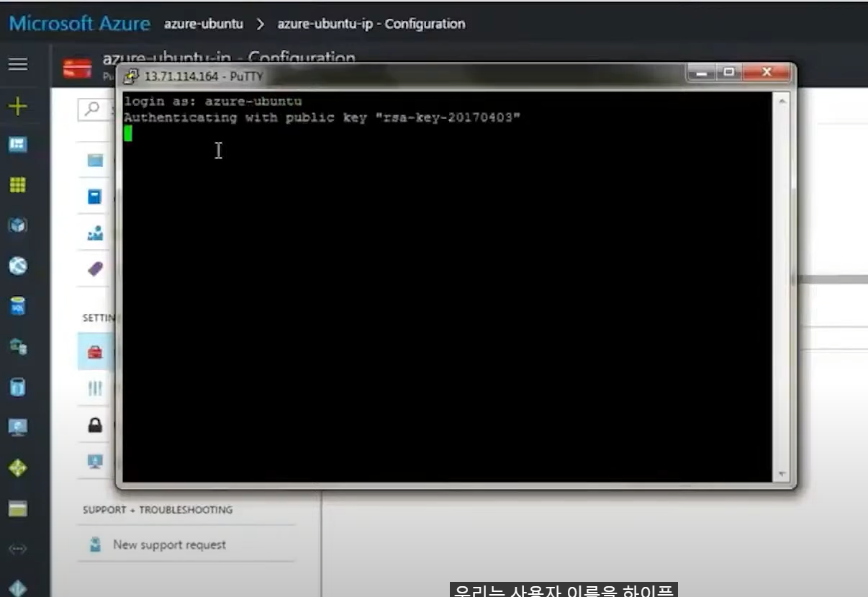Click the green plus New resource icon
868x597 pixels.
coord(18,107)
